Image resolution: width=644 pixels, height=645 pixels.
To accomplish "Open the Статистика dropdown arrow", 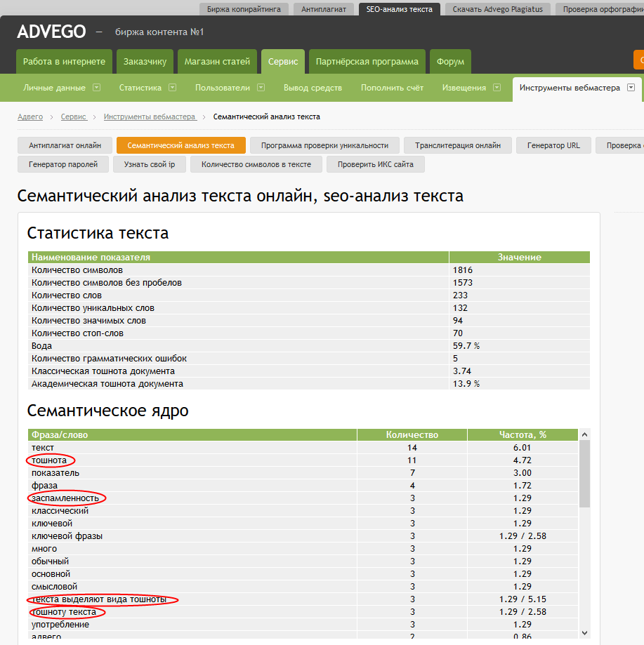I will point(172,88).
